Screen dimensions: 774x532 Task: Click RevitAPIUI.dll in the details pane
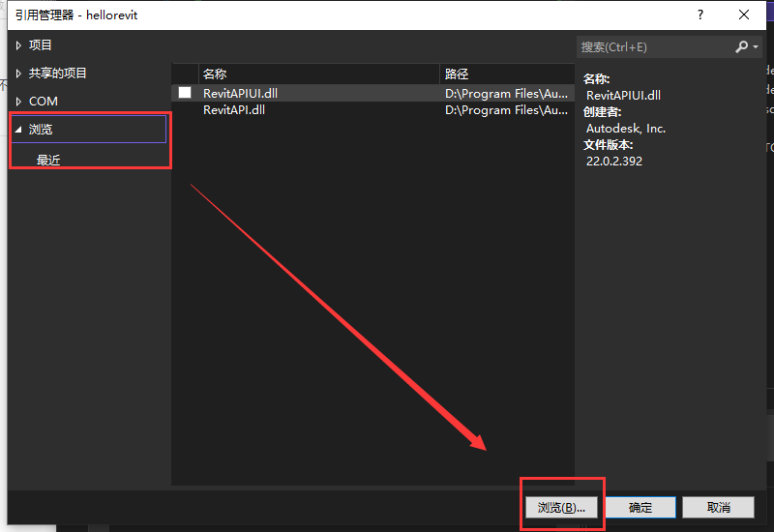(623, 95)
